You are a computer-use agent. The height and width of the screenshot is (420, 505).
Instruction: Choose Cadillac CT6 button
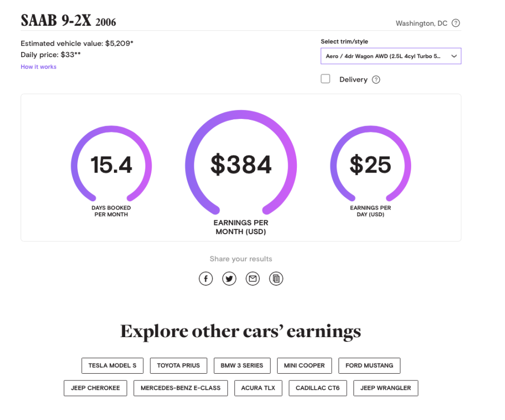coord(318,388)
